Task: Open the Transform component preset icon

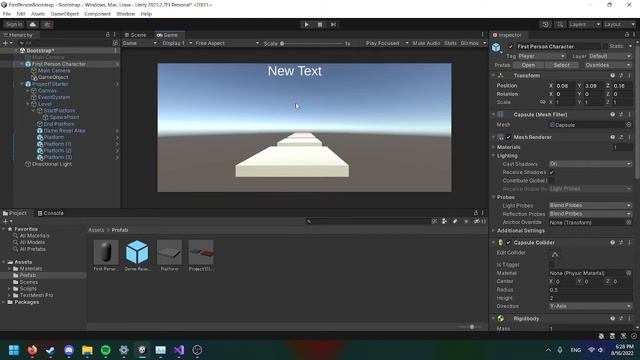Action: pos(621,76)
